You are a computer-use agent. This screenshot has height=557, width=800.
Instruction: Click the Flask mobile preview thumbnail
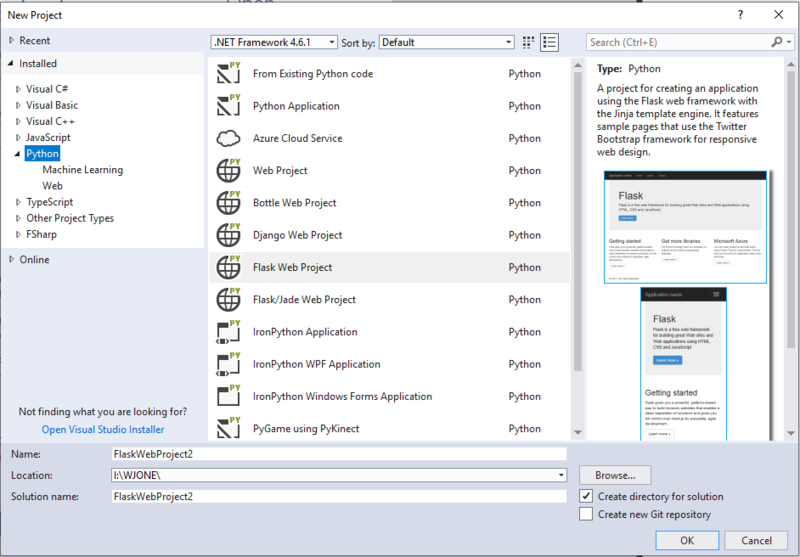click(x=684, y=364)
